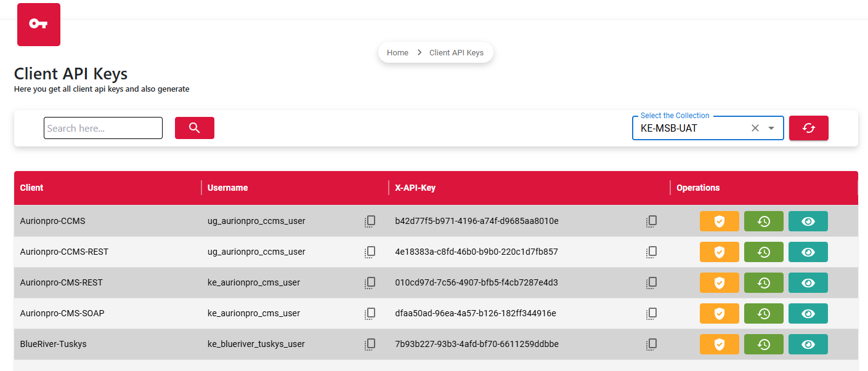The width and height of the screenshot is (868, 371).
Task: Click key text dfaa50ad-96ea-4a57-b126-182ff344916e
Action: pyautogui.click(x=476, y=313)
